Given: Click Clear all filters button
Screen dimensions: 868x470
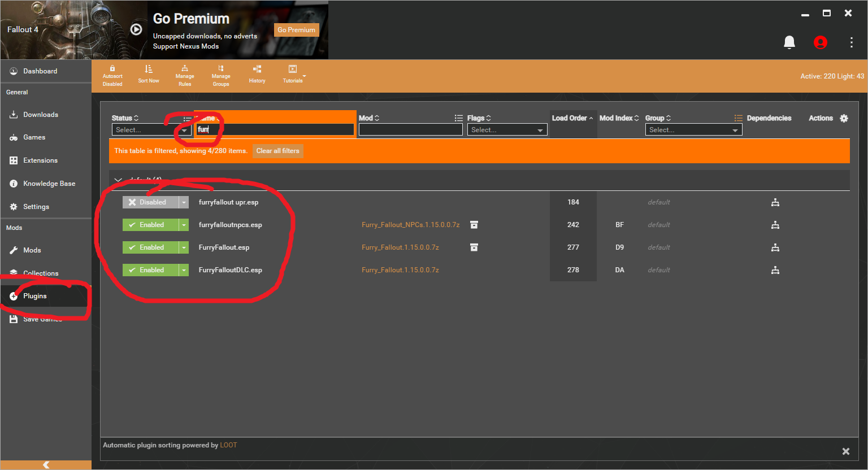Looking at the screenshot, I should [x=277, y=151].
